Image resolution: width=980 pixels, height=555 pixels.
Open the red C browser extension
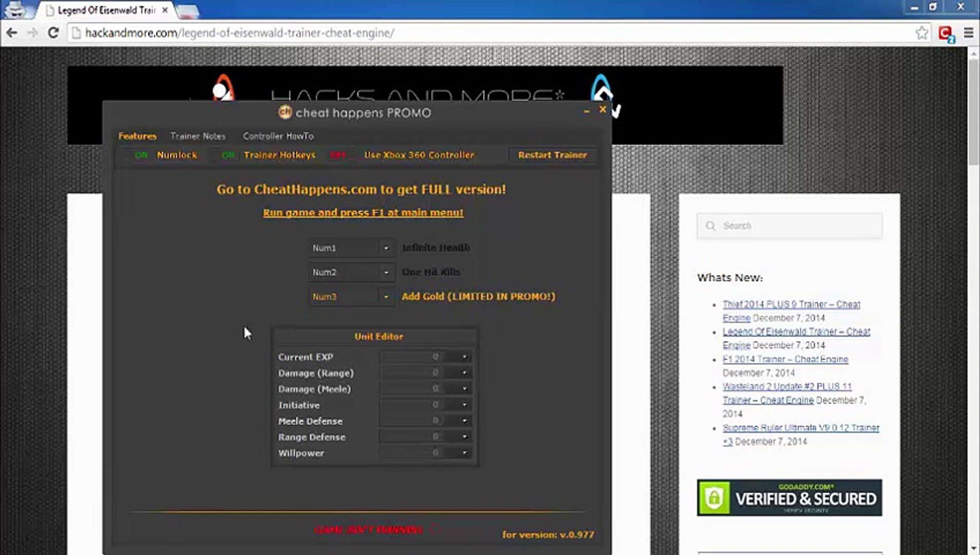tap(946, 33)
